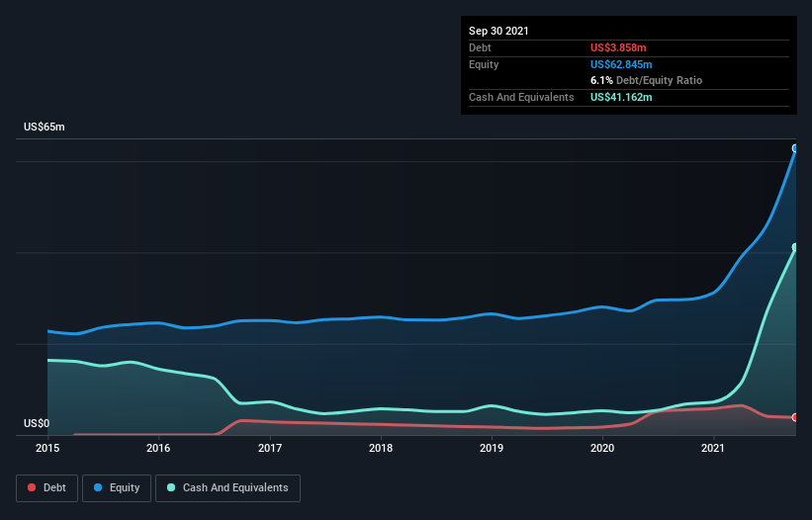This screenshot has width=812, height=520.
Task: Select the 2017 x-axis label
Action: [270, 448]
